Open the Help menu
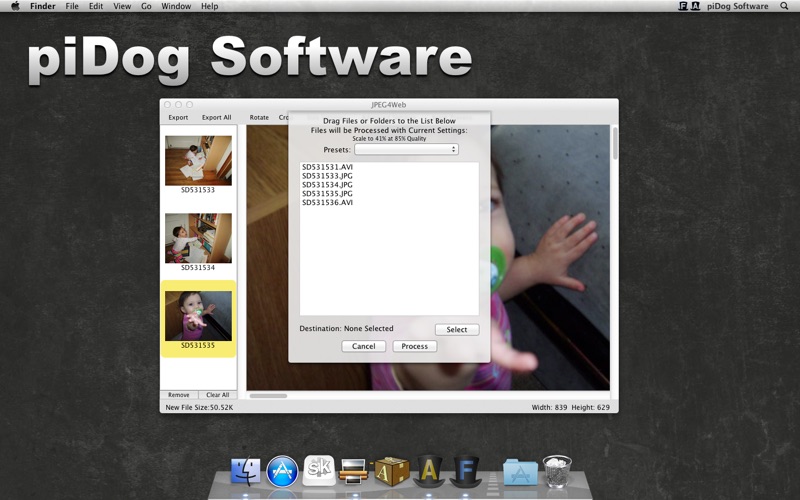 click(x=210, y=6)
